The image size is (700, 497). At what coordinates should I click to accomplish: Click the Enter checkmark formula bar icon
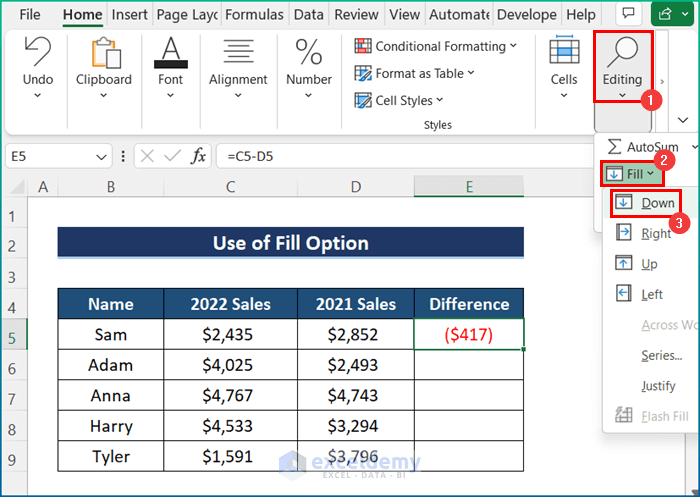[x=172, y=156]
